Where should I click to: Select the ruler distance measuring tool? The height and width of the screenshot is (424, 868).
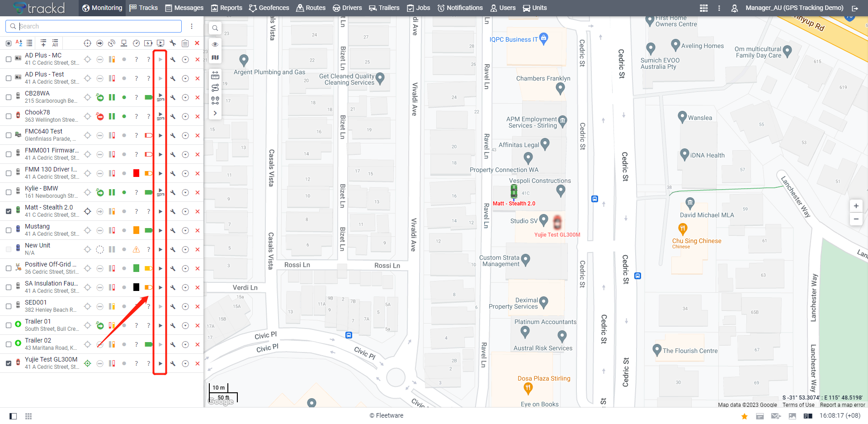(x=215, y=75)
